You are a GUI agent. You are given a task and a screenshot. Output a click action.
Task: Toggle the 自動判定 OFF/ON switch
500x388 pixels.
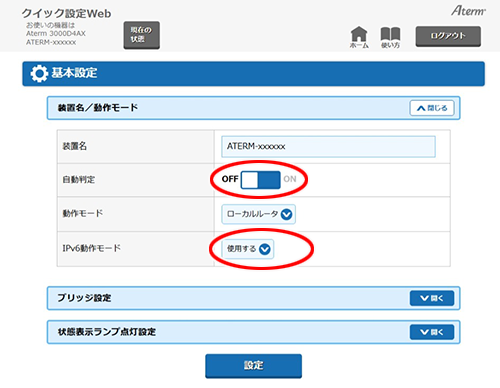(x=261, y=180)
